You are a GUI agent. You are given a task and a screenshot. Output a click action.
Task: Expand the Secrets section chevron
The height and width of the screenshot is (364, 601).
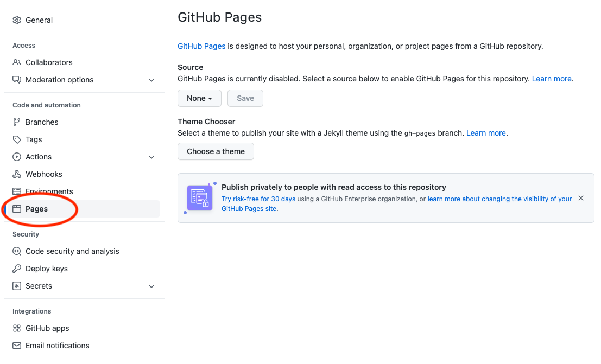[151, 286]
